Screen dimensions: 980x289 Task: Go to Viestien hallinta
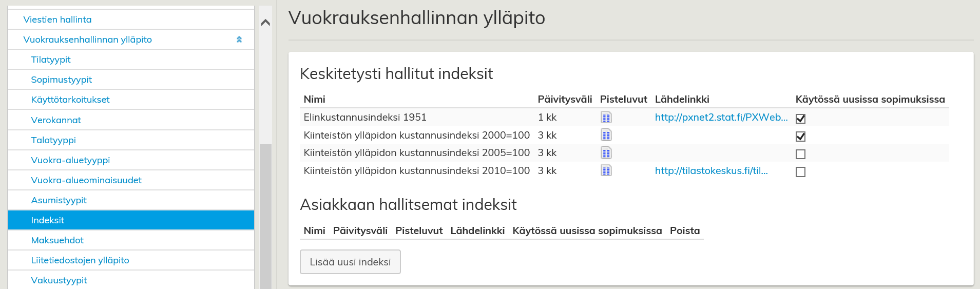coord(57,20)
